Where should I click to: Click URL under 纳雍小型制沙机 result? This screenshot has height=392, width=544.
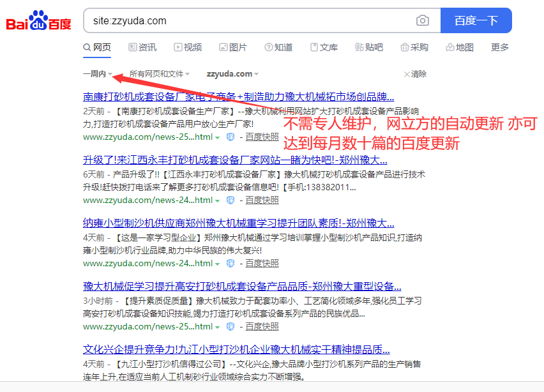147,263
